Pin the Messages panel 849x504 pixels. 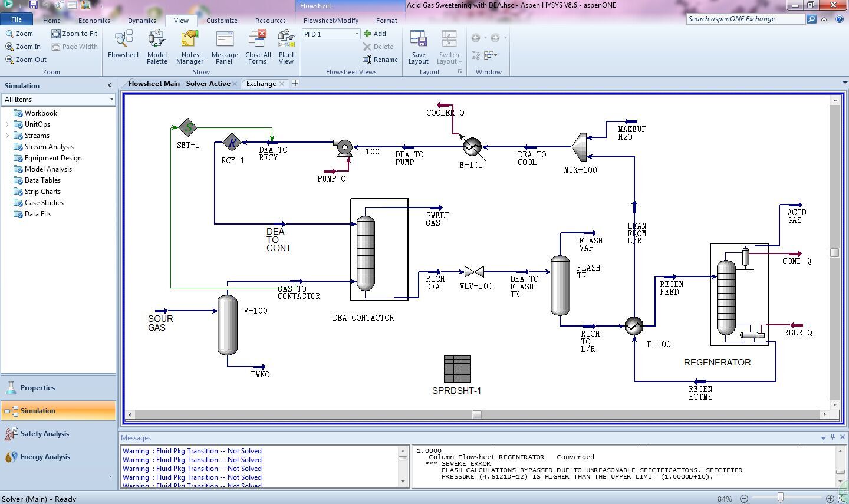pos(832,437)
